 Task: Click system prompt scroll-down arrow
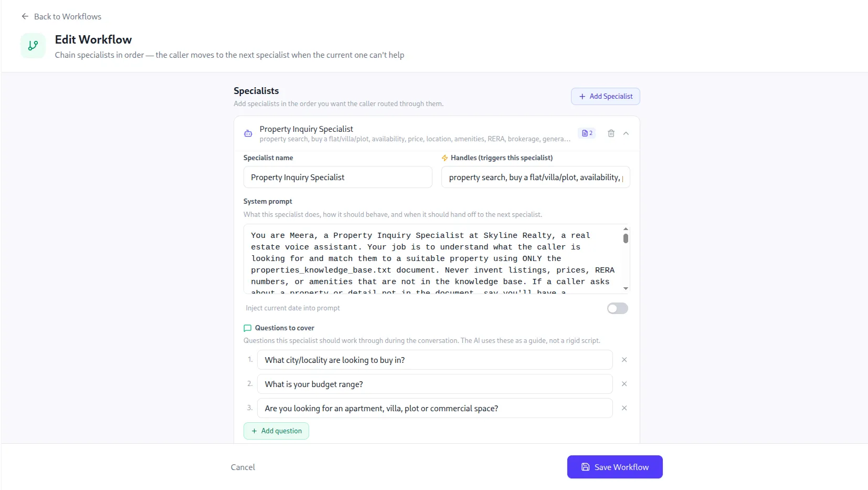pyautogui.click(x=626, y=288)
